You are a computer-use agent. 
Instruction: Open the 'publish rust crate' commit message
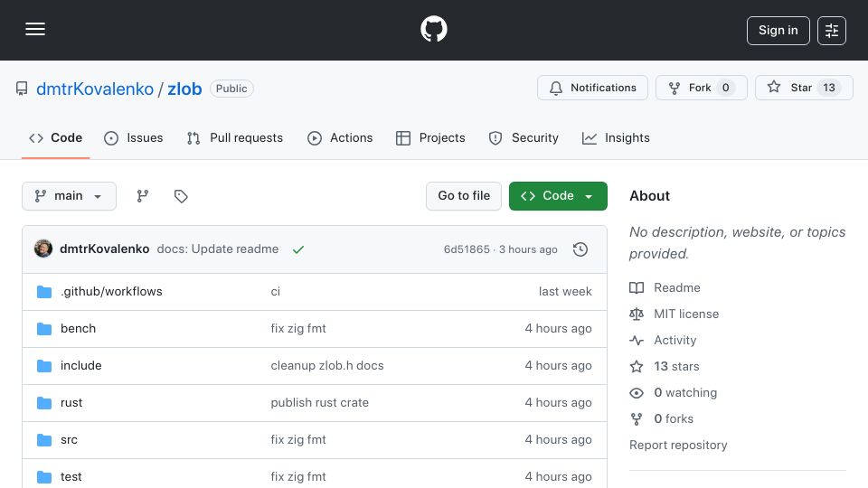tap(319, 403)
